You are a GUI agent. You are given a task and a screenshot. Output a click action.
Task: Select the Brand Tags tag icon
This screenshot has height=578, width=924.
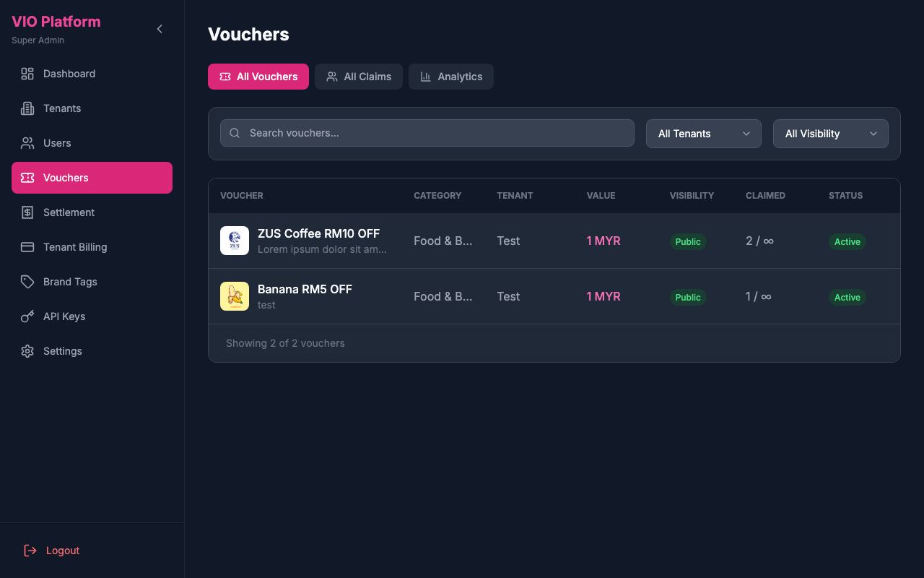coord(26,281)
